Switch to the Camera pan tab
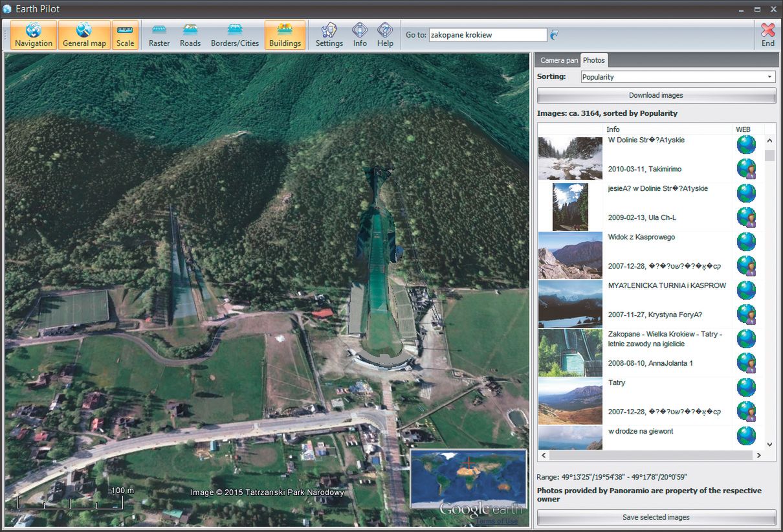Viewport: 783px width, 532px height. point(559,60)
